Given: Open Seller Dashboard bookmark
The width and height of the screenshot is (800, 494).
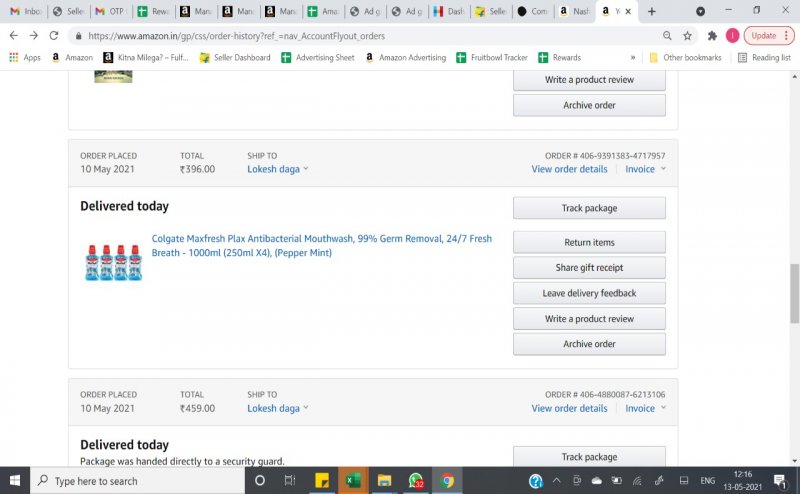Looking at the screenshot, I should click(235, 58).
